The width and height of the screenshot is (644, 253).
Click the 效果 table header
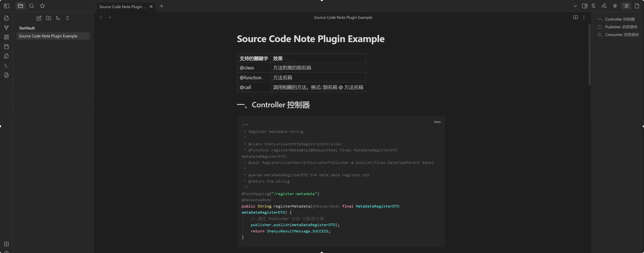[318, 59]
